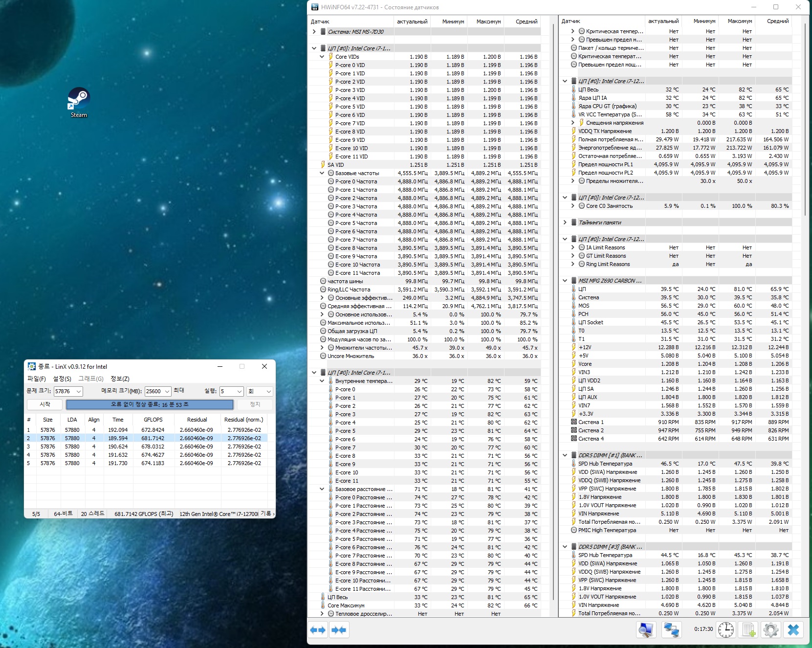Viewport: 812px width, 648px height.
Task: Expand the Ring Limit Reasons row
Action: pos(573,264)
